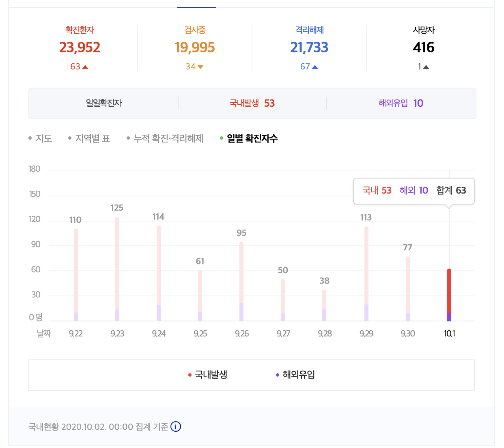Click the 9.27 bar labeled 50
This screenshot has height=448, width=504.
point(283,300)
